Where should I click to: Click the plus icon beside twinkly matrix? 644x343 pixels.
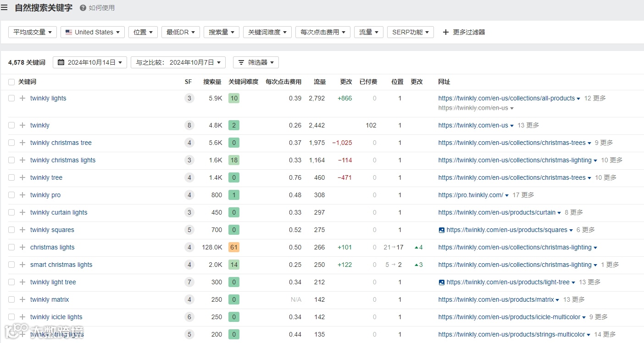22,299
